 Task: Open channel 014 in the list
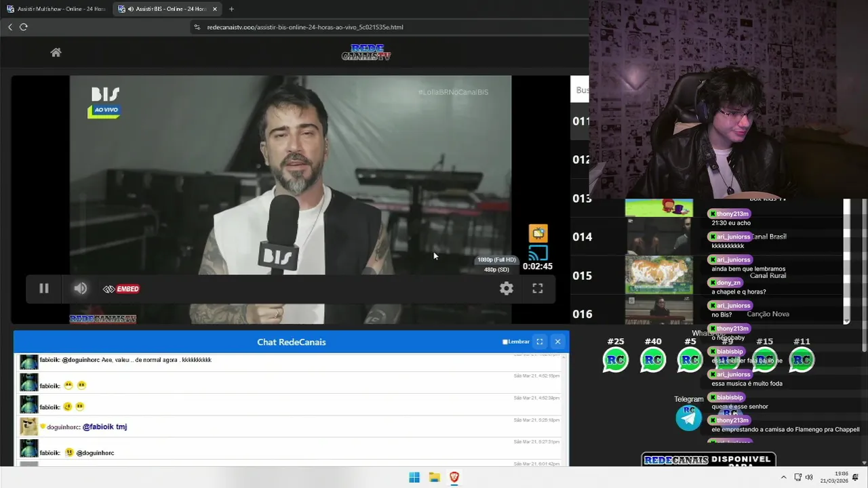coord(582,237)
